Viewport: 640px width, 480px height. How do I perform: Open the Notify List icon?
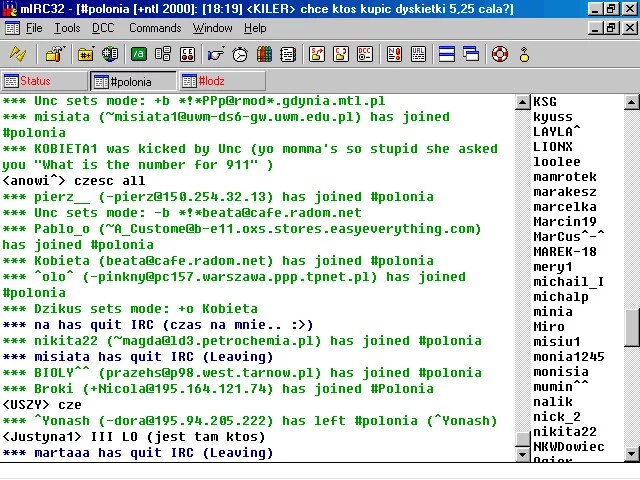[x=394, y=54]
